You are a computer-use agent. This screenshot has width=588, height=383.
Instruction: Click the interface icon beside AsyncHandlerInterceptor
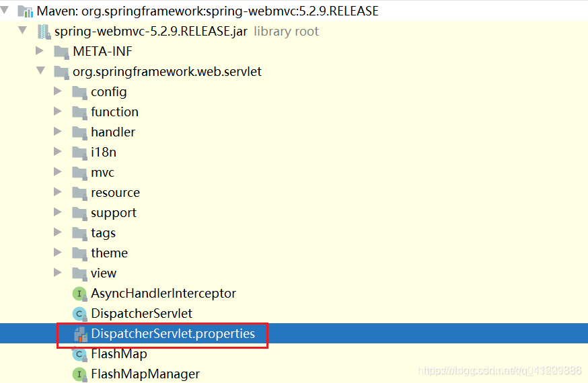(79, 294)
